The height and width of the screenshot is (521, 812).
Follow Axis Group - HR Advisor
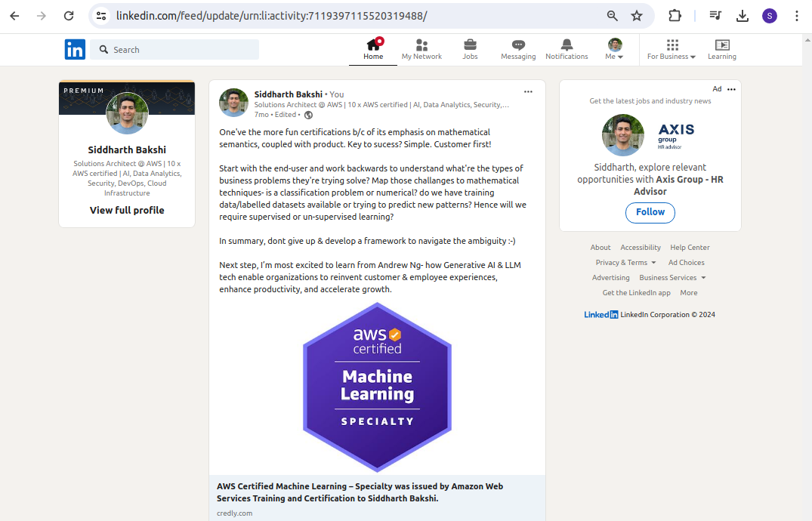click(650, 212)
